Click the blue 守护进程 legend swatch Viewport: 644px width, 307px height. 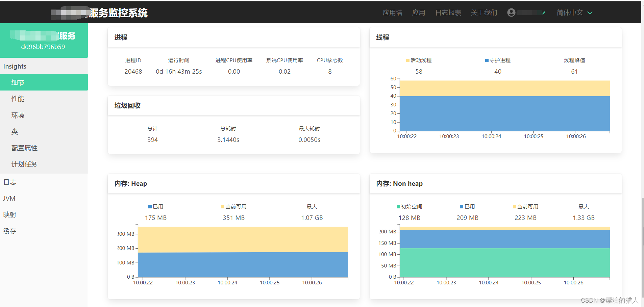click(487, 60)
